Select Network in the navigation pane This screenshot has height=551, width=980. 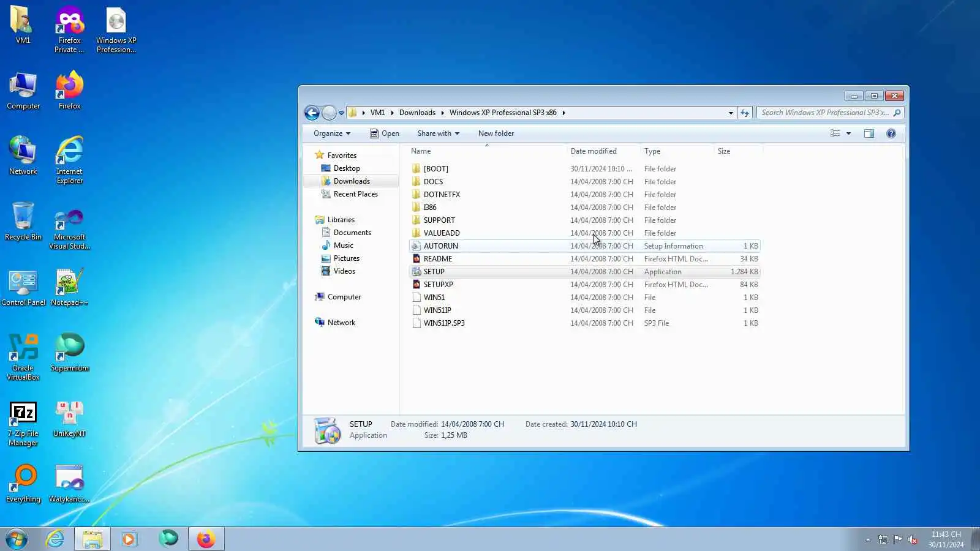click(341, 323)
